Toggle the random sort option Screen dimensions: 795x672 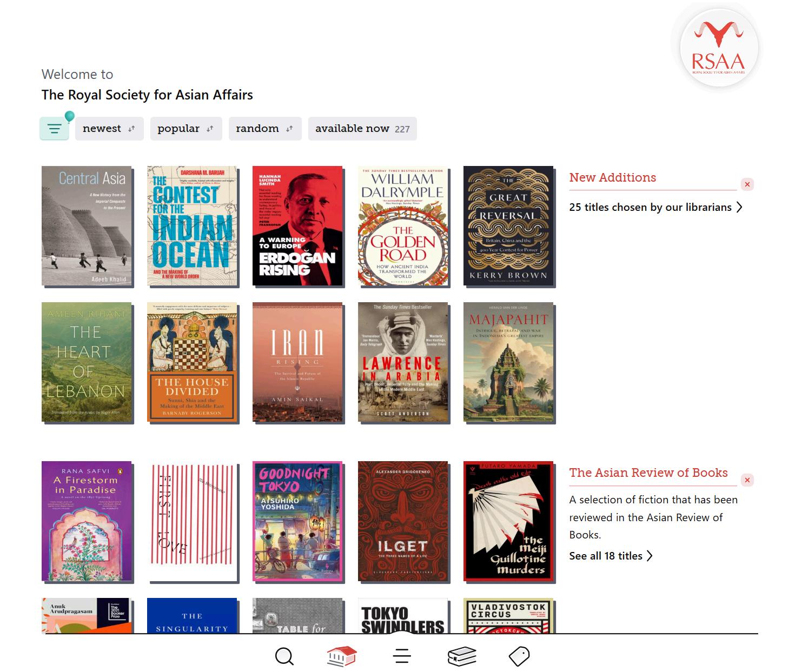point(265,129)
